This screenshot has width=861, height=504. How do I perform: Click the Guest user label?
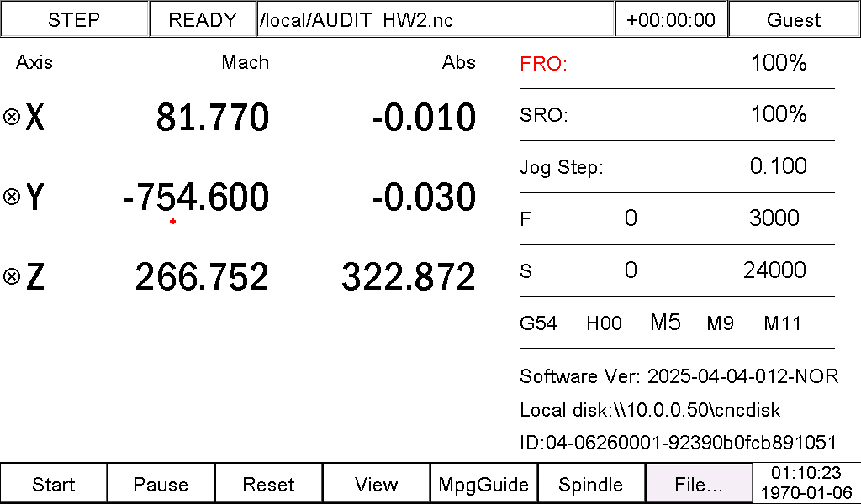[x=794, y=19]
